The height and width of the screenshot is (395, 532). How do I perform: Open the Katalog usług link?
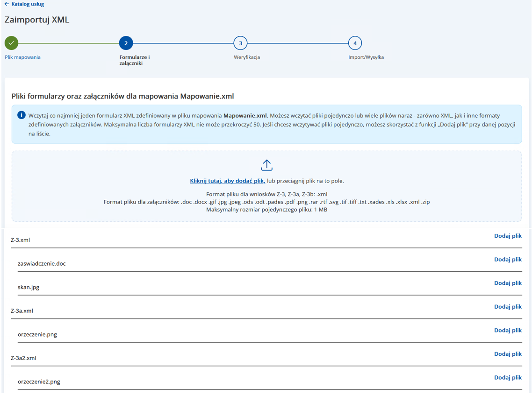(x=28, y=4)
